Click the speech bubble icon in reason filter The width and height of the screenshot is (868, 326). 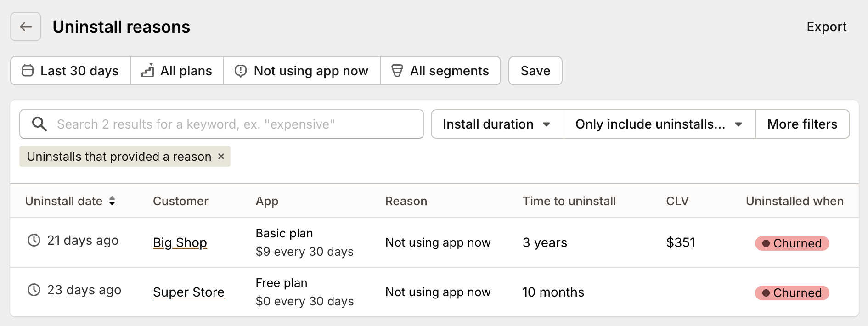click(x=241, y=71)
